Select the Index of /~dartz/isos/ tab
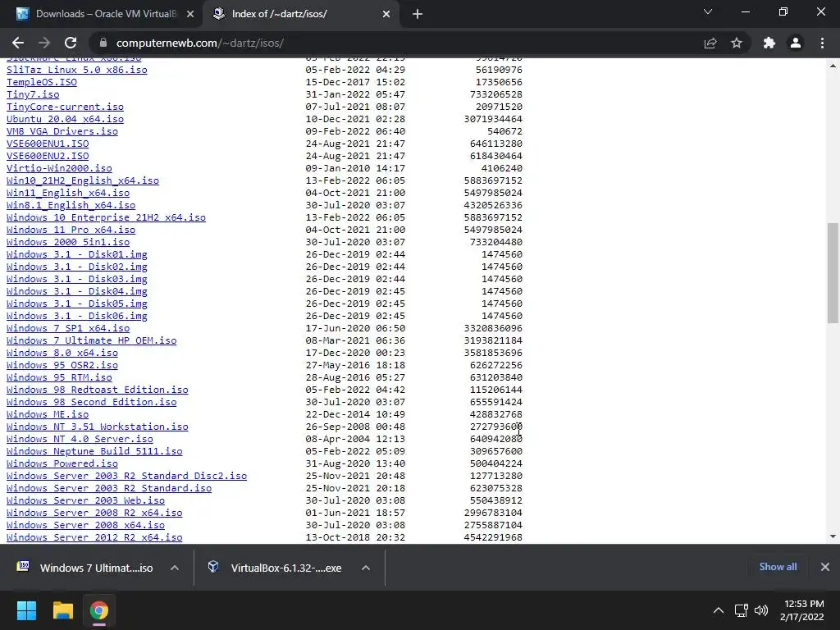Image resolution: width=840 pixels, height=630 pixels. point(302,15)
